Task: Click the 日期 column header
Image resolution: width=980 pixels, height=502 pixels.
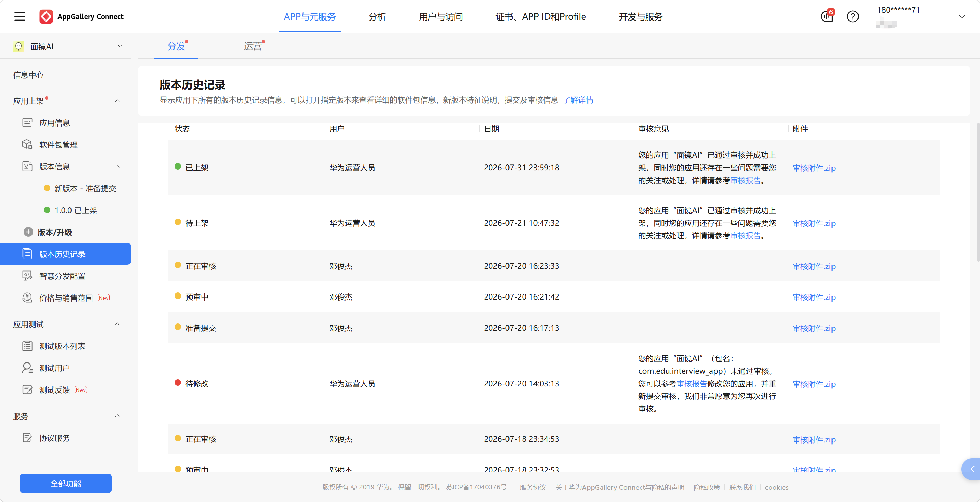Action: click(x=491, y=129)
